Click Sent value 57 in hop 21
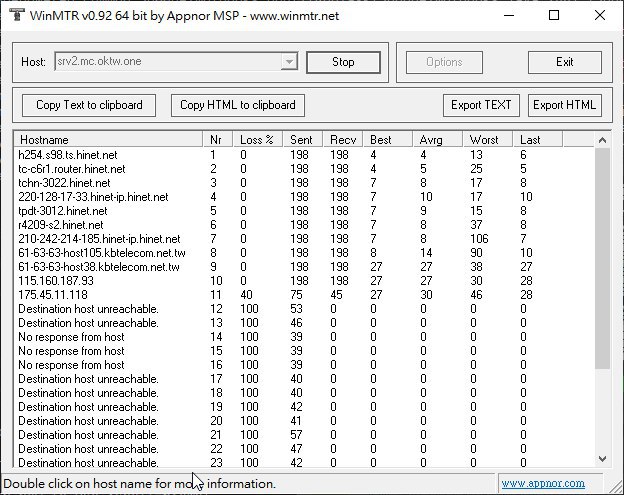Image resolution: width=624 pixels, height=495 pixels. click(296, 435)
